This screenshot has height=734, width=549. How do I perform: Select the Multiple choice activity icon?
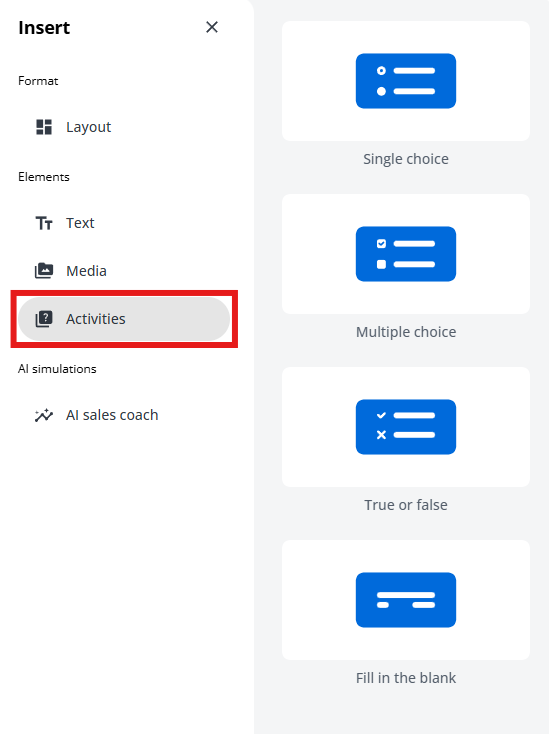pos(406,254)
